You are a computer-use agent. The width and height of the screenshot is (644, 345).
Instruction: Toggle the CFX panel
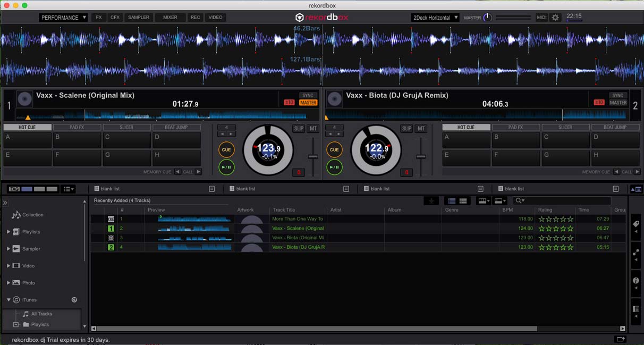coord(115,18)
